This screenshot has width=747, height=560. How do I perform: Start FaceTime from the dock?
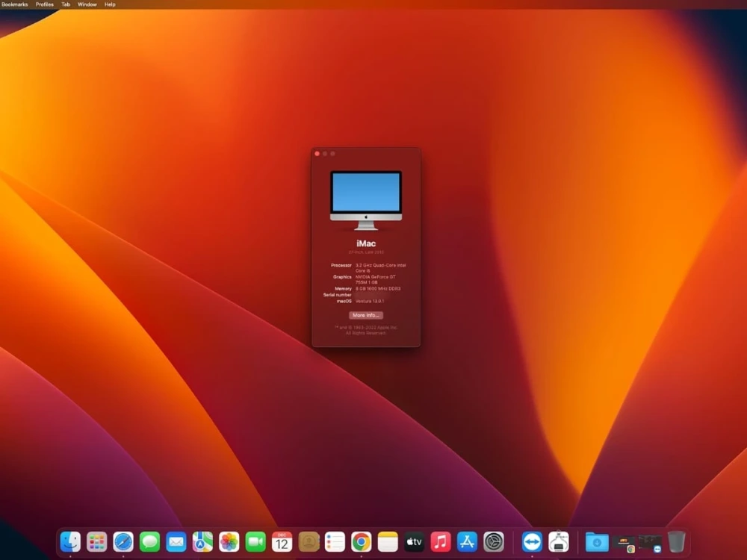pyautogui.click(x=255, y=541)
